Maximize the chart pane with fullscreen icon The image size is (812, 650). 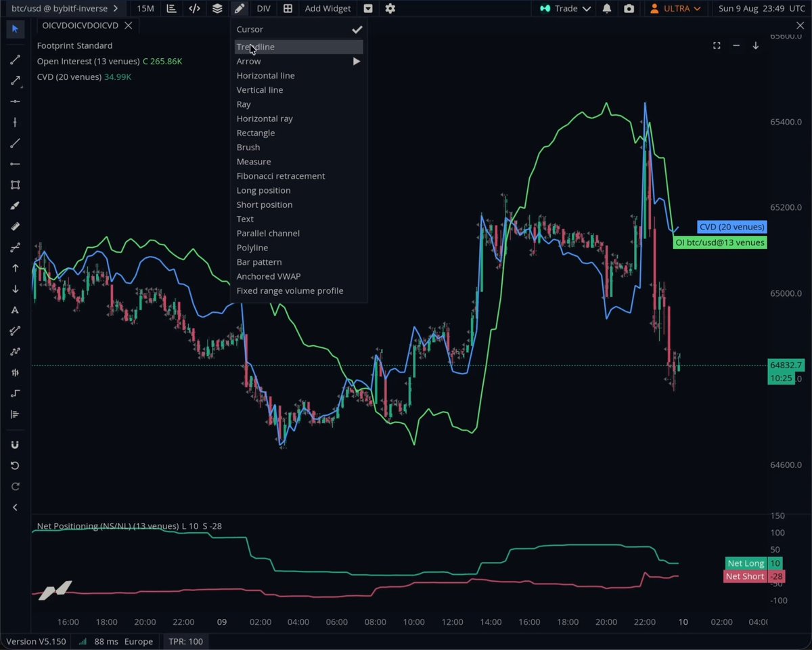[x=717, y=45]
